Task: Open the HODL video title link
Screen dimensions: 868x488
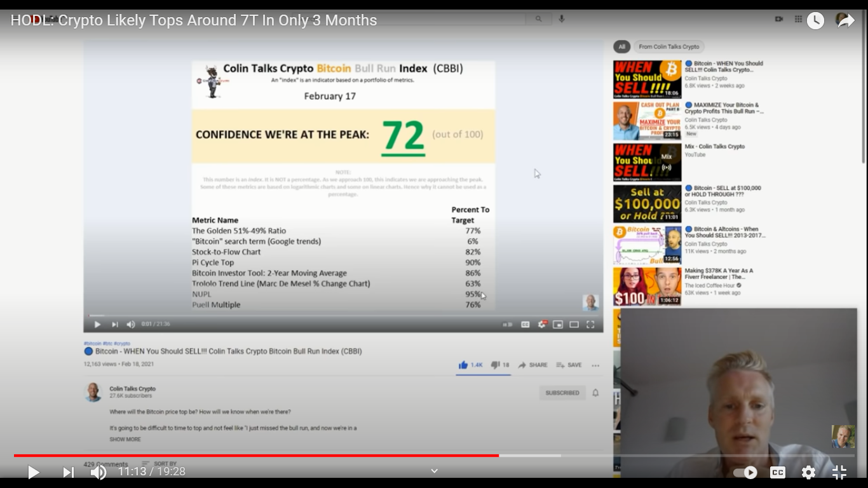Action: click(x=194, y=20)
